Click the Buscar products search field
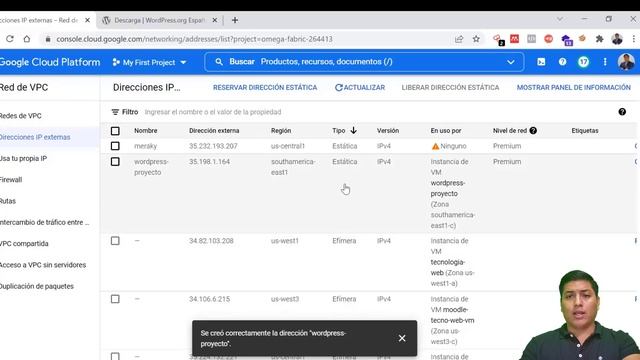Viewport: 640px width, 360px height. pyautogui.click(x=364, y=62)
